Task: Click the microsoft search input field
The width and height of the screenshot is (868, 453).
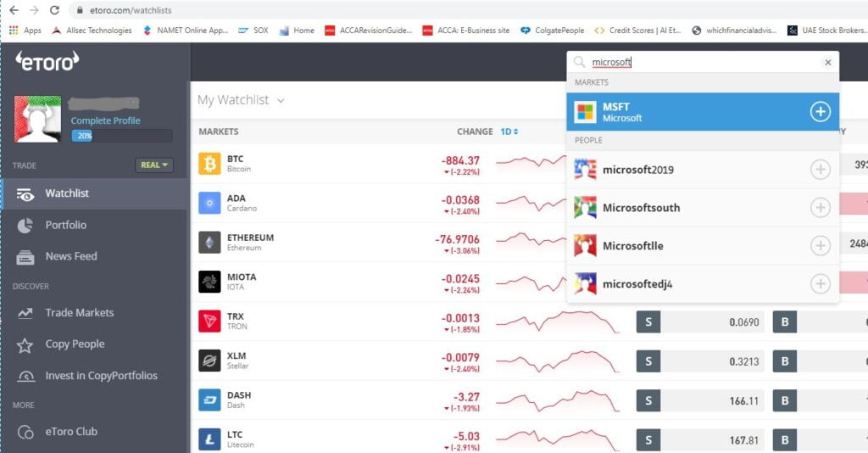Action: point(703,62)
